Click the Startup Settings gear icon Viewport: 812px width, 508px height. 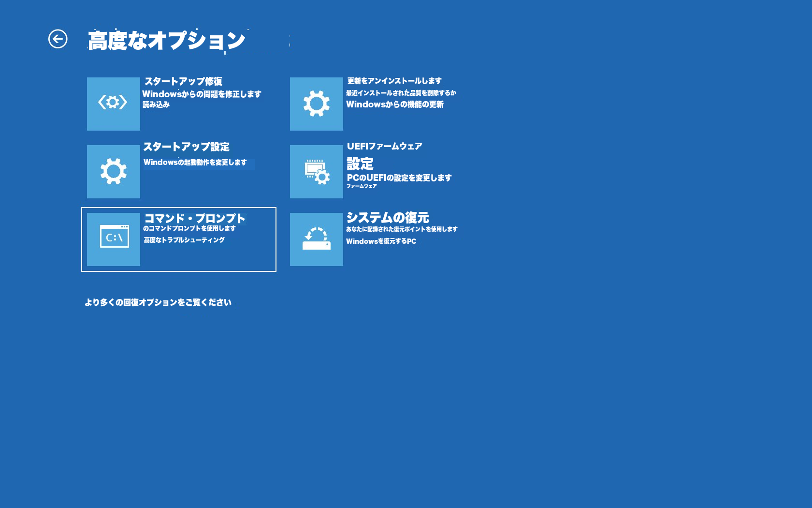tap(113, 171)
